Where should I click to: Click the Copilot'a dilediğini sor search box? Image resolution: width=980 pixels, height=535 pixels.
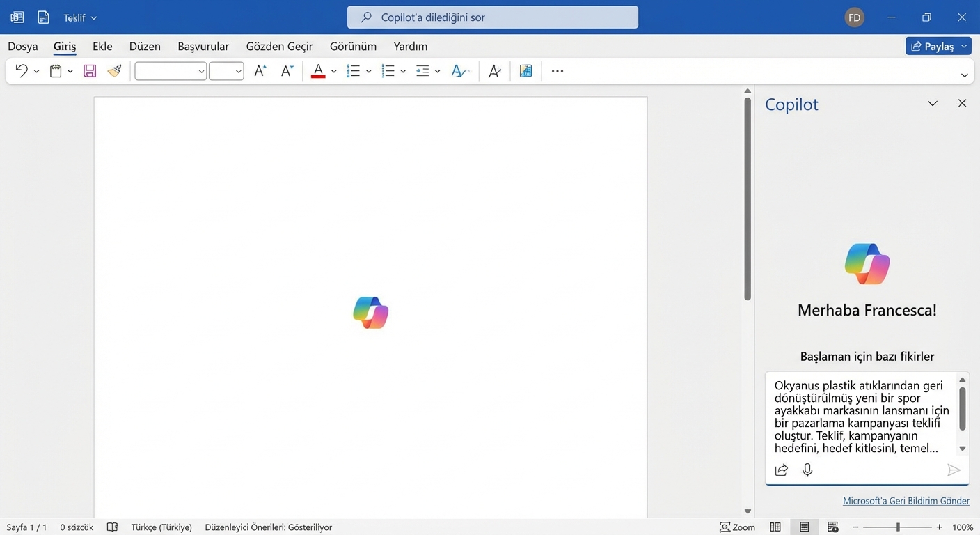coord(492,17)
